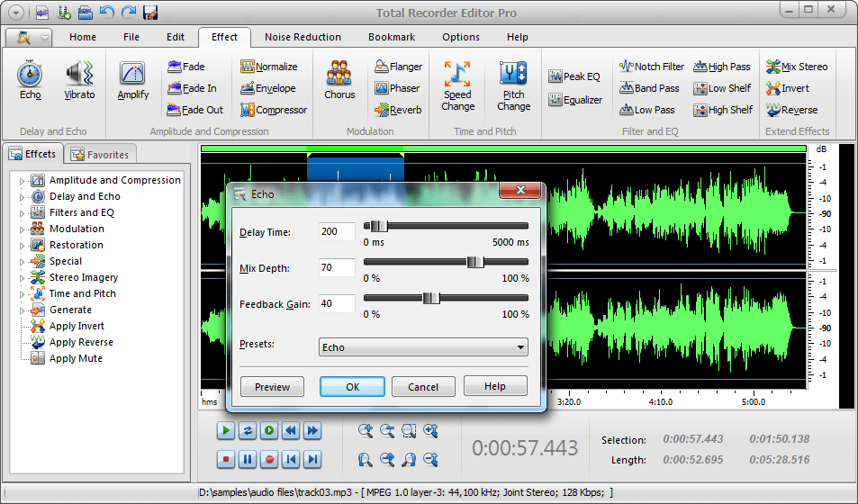Apply the Reverse effect in ribbon
Screen dimensions: 858x504
tap(791, 110)
